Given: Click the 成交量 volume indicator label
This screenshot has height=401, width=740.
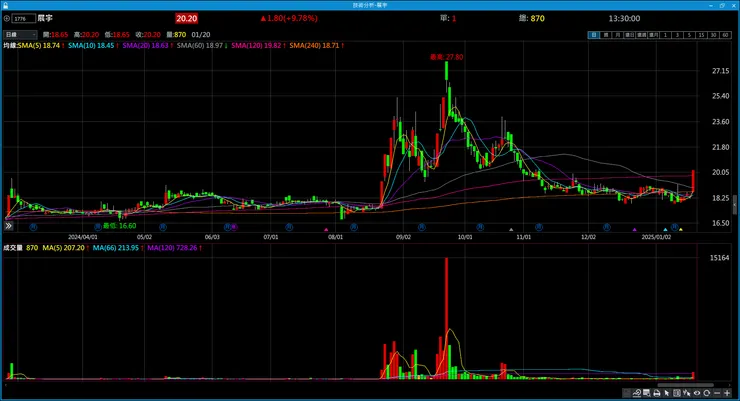Looking at the screenshot, I should [x=13, y=248].
